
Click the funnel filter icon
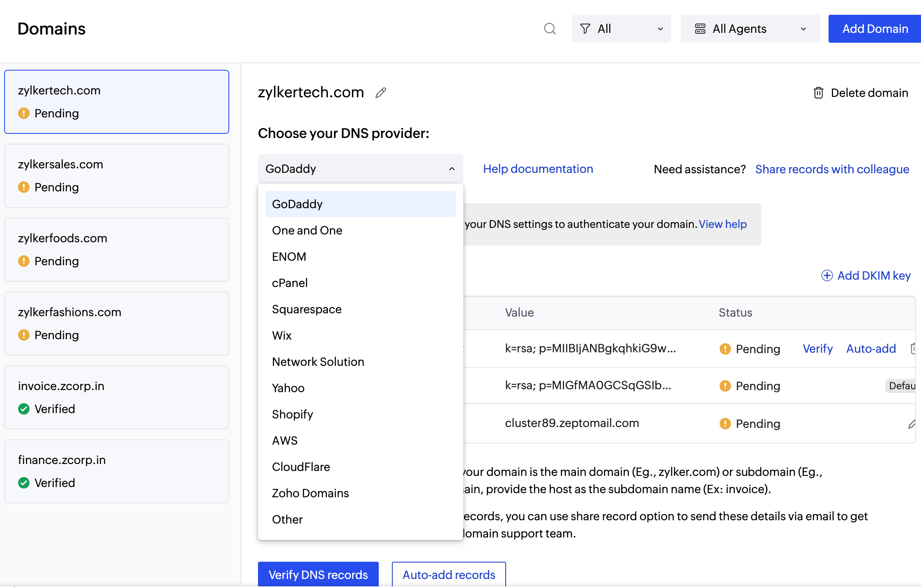coord(585,29)
